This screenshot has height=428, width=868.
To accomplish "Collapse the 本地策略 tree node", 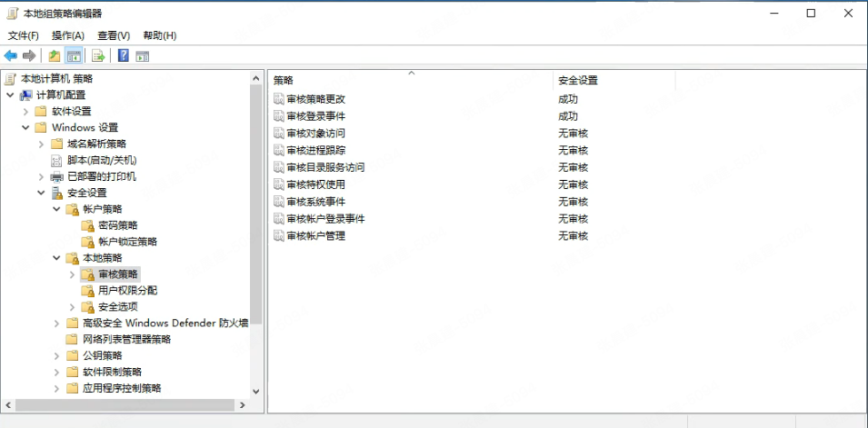I will [x=56, y=258].
